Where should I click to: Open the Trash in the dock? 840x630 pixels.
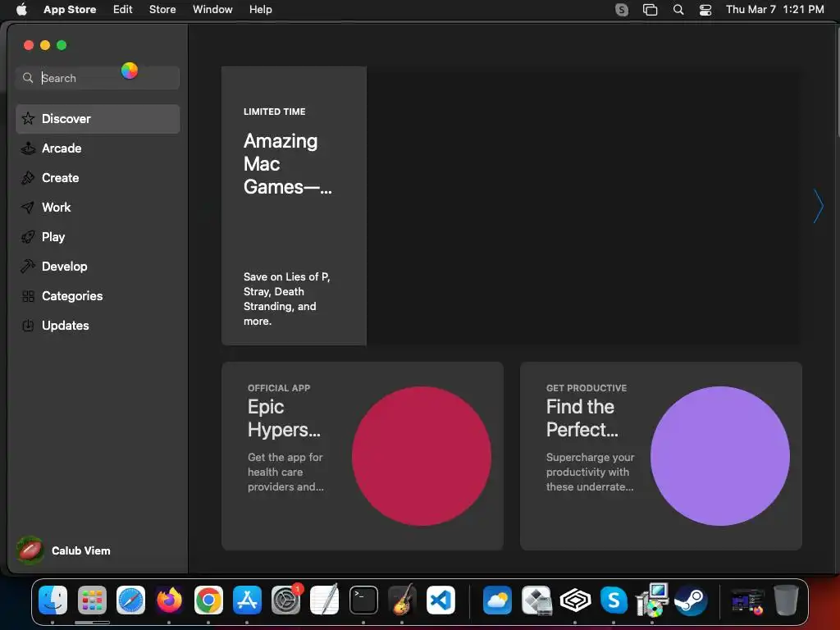(x=786, y=600)
